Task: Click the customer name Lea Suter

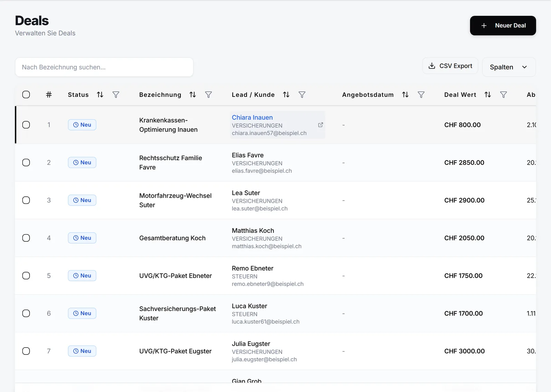Action: (246, 193)
